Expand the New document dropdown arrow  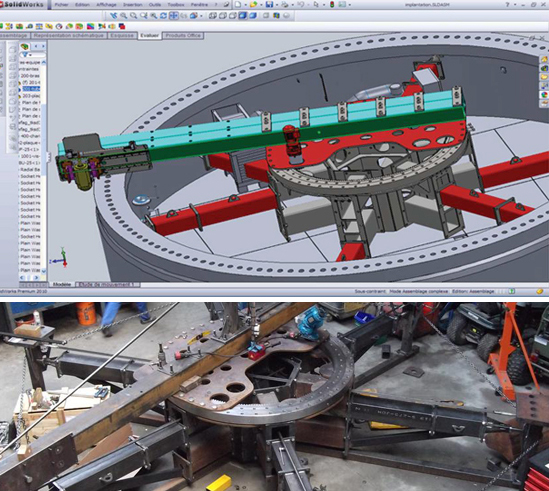(245, 5)
